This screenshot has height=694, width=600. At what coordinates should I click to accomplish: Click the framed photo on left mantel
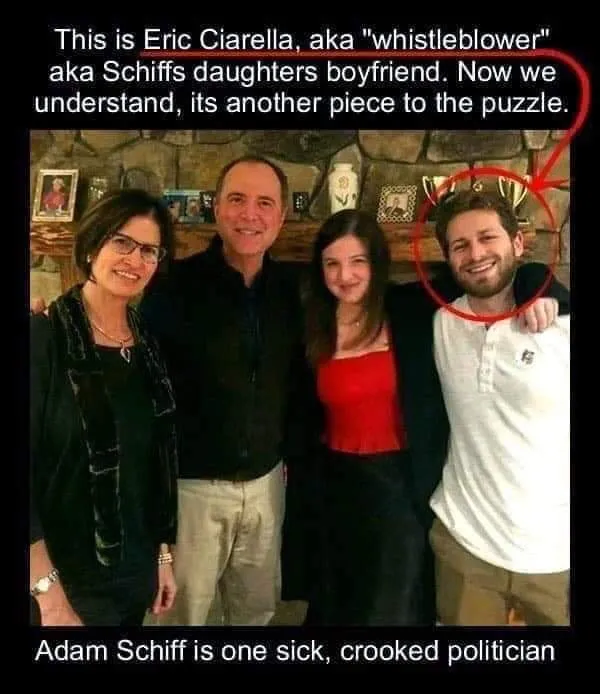click(x=56, y=194)
